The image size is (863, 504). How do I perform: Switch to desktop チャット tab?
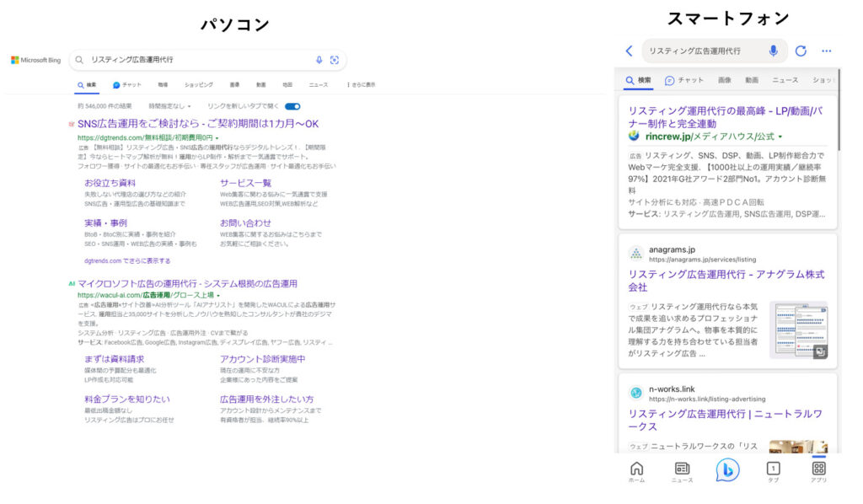pos(127,85)
